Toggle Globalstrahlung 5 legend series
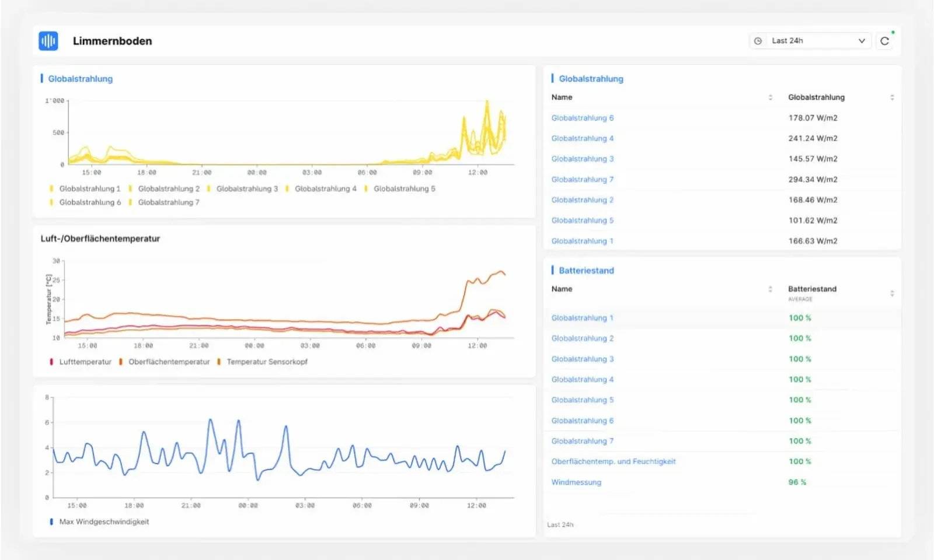 (x=400, y=189)
